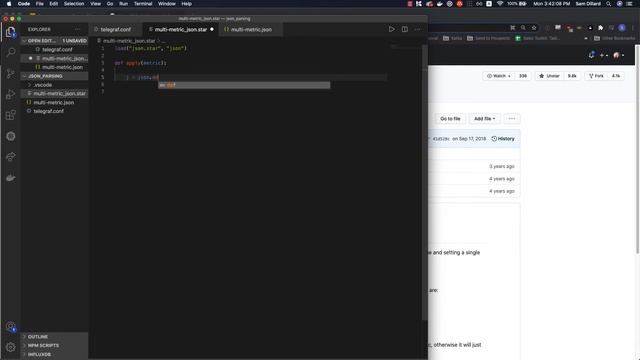This screenshot has width=640, height=360.
Task: Open the Apple menu
Action: (9, 4)
